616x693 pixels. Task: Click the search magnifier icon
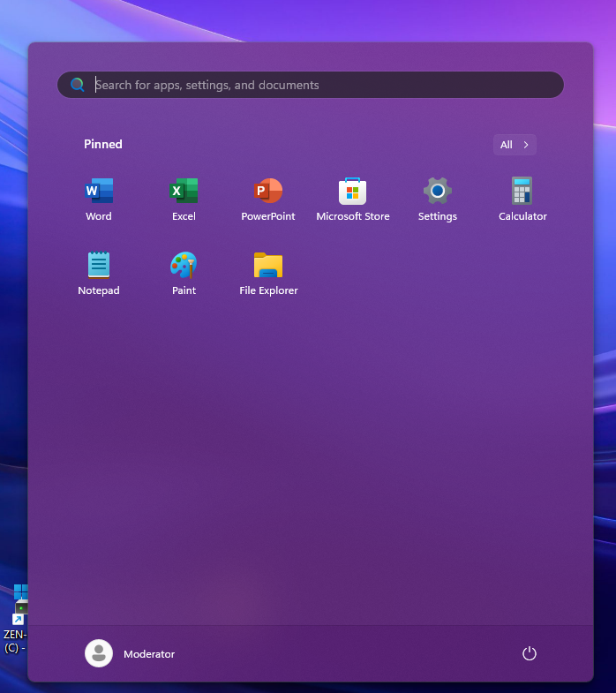[78, 85]
